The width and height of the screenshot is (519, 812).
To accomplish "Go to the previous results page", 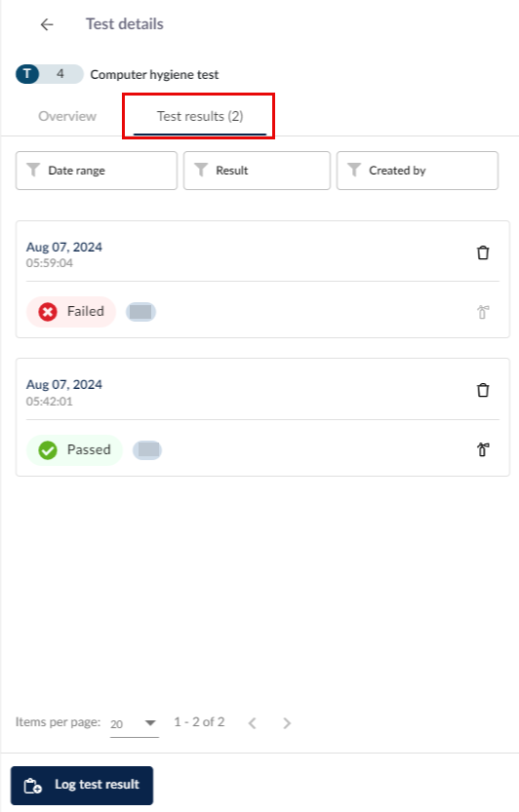I will [x=253, y=723].
